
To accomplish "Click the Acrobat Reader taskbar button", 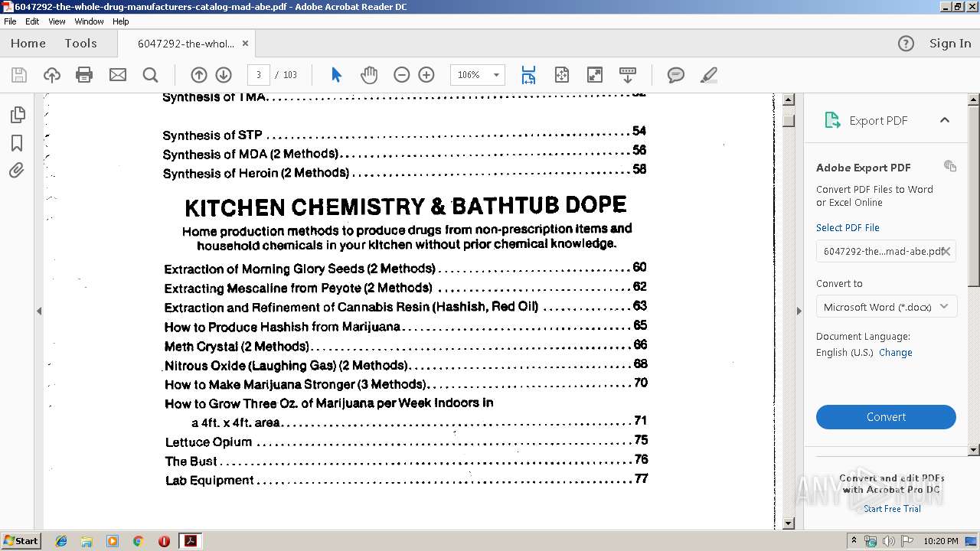I will pyautogui.click(x=190, y=540).
